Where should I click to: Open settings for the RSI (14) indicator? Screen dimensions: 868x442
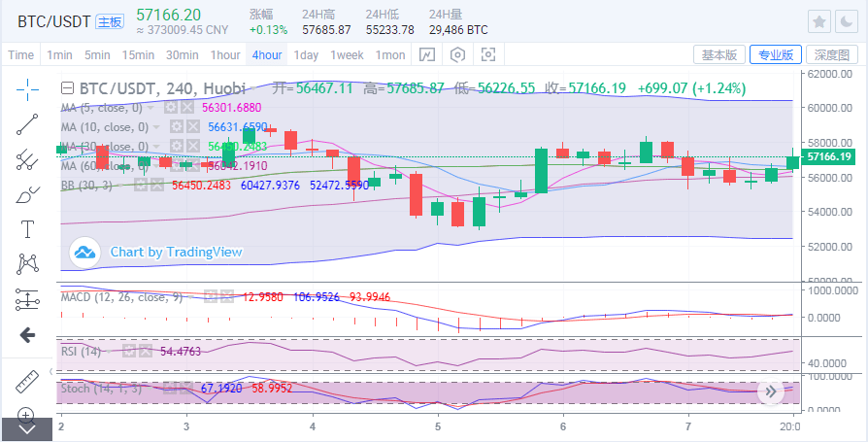pos(129,351)
